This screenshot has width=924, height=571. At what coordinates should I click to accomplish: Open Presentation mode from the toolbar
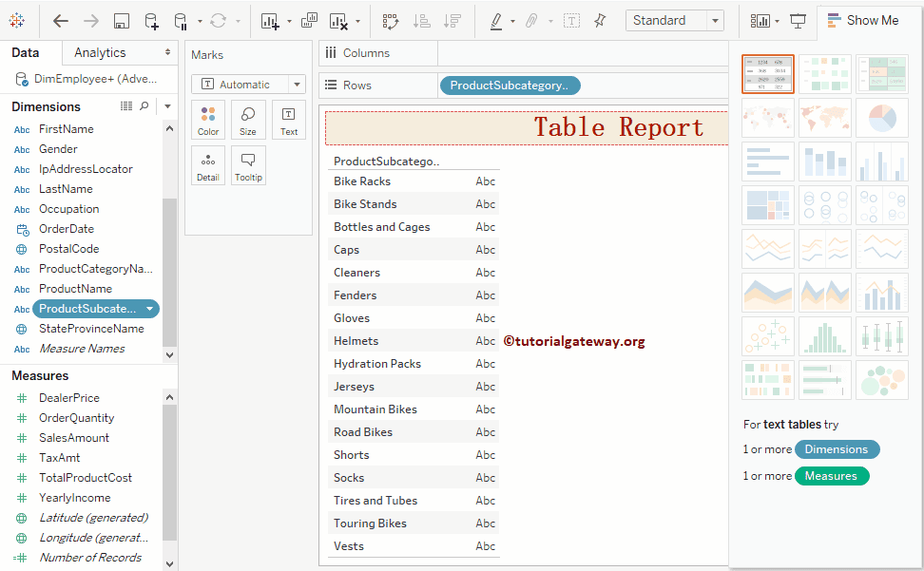(798, 21)
